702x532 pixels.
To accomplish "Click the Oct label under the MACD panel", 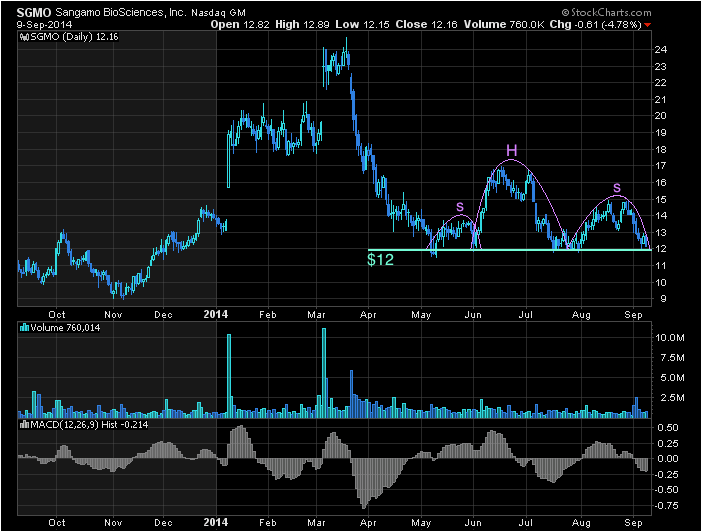I will [57, 523].
